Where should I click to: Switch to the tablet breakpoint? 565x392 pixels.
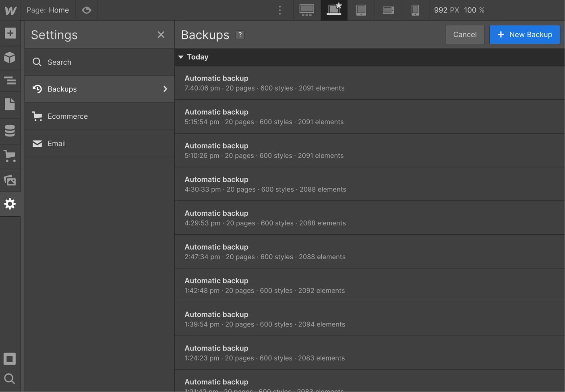point(361,10)
